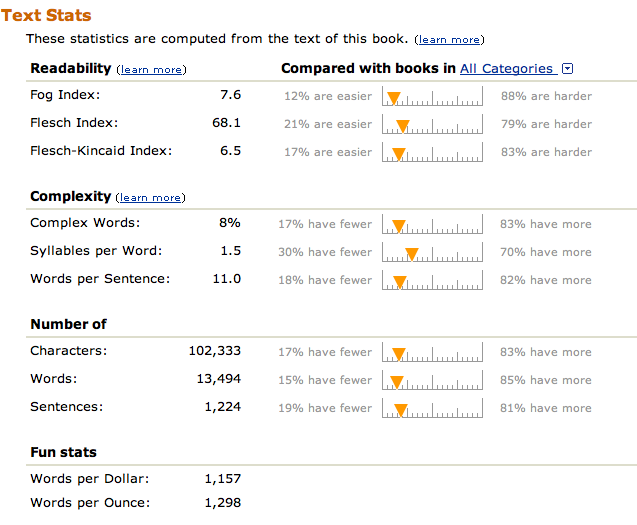
Task: Open learn more link beside Readability
Action: (x=151, y=70)
